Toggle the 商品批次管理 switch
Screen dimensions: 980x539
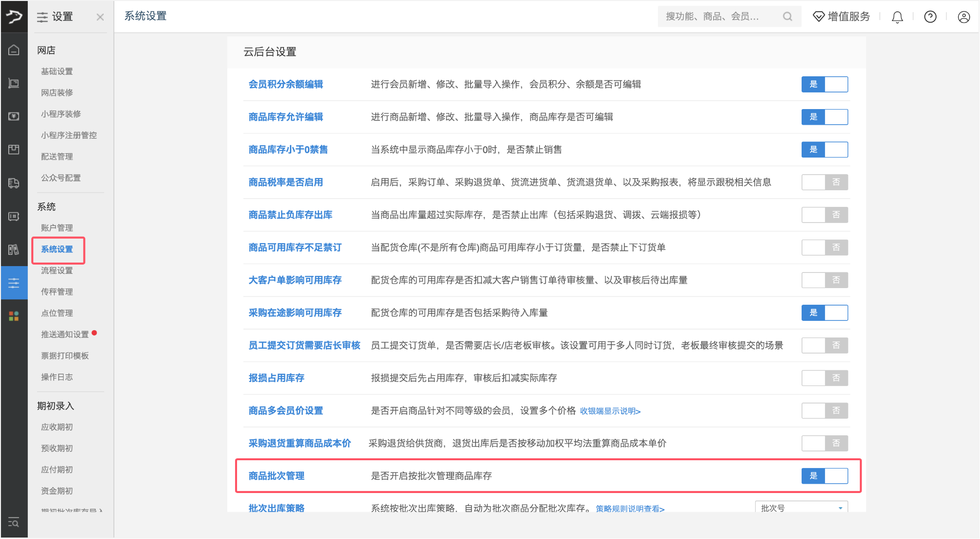(x=824, y=475)
